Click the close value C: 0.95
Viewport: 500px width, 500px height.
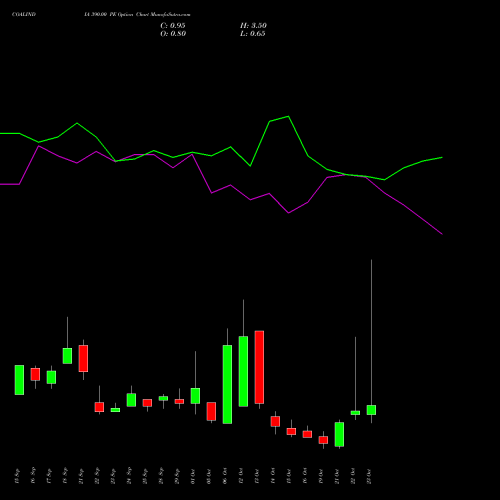(x=173, y=26)
